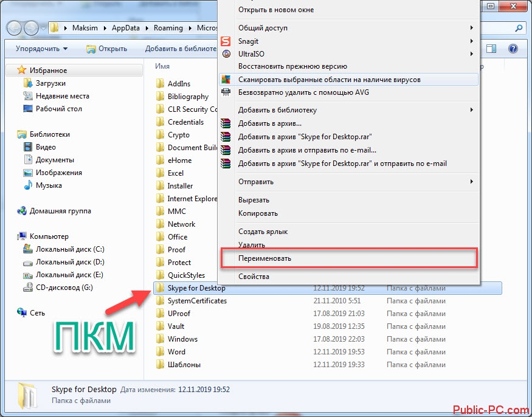
Task: Select the SystemCertificates folder
Action: [x=197, y=301]
